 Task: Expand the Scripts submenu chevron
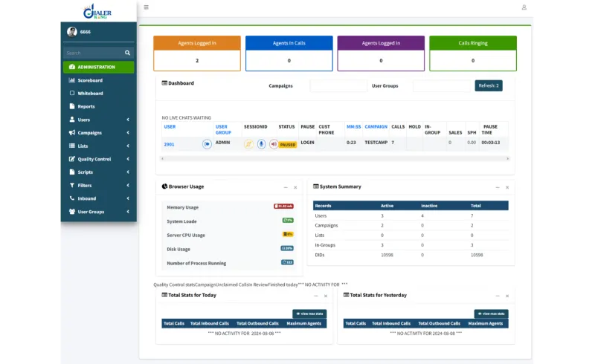pos(128,172)
